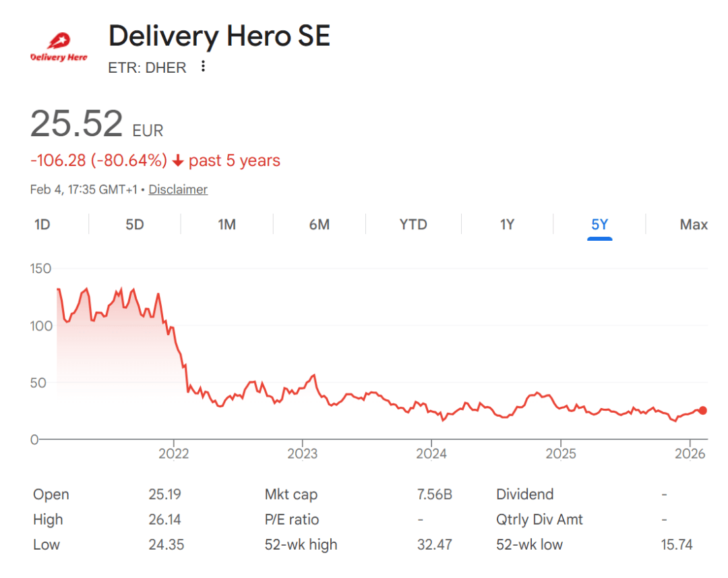Show the YTD chart range
This screenshot has height=578, width=728.
point(413,225)
